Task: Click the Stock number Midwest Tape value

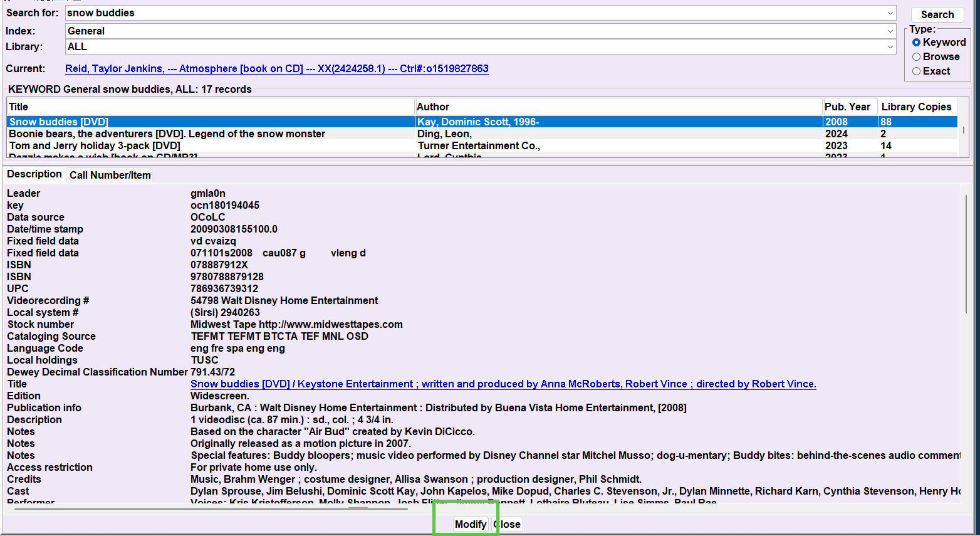Action: (x=296, y=324)
